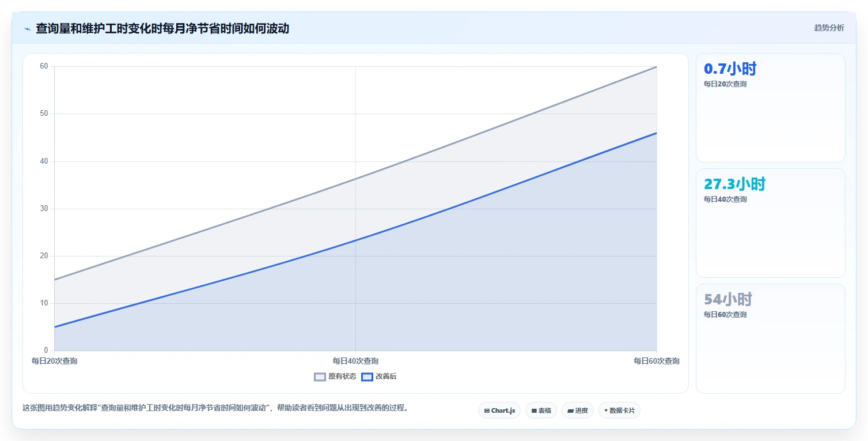Viewport: 868px width, 441px height.
Task: Click the 每日40次查询 caption in second card
Action: [725, 199]
